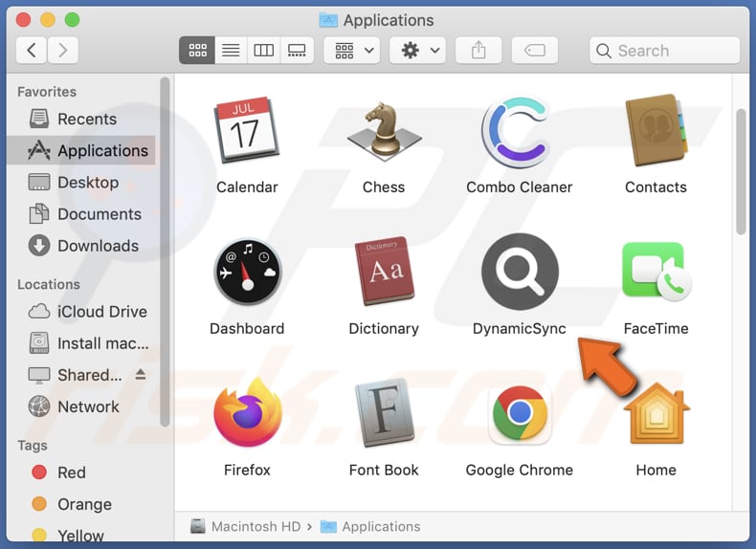Click Applications in the path bar
This screenshot has width=756, height=549.
click(x=370, y=526)
